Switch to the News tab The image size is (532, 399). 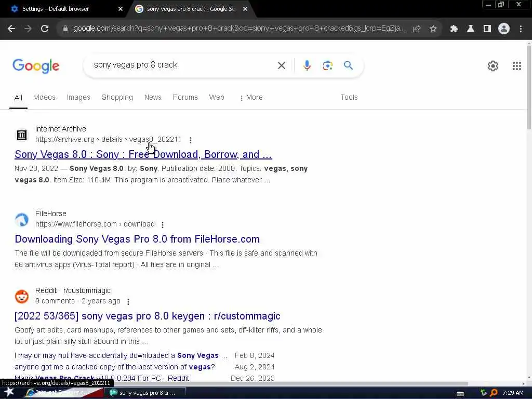pyautogui.click(x=153, y=97)
